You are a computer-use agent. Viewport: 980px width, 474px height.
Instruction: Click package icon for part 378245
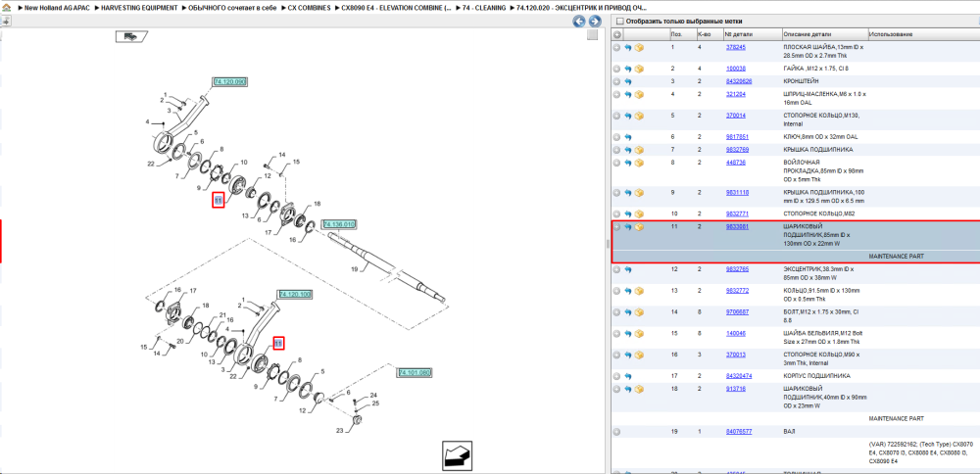(x=639, y=47)
